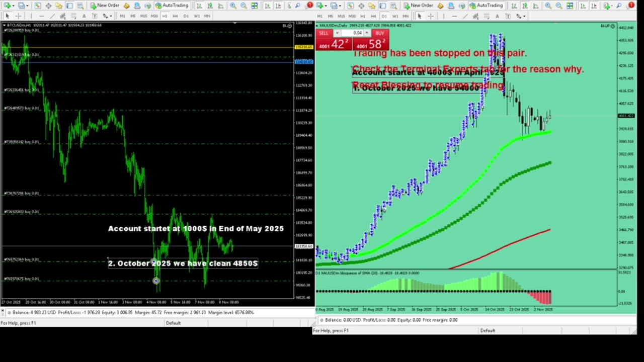Select Fibonacci retracement tool in left window
Screen dimensions: 644x362
(73, 16)
